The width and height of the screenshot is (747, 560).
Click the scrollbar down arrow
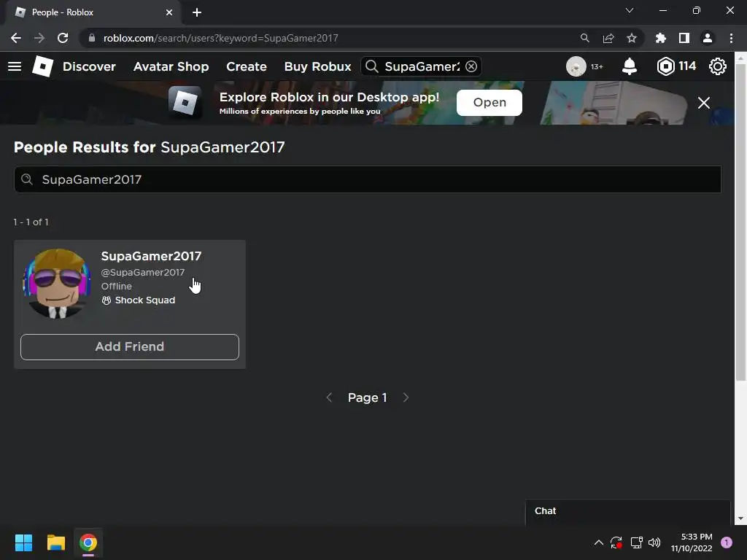(741, 518)
